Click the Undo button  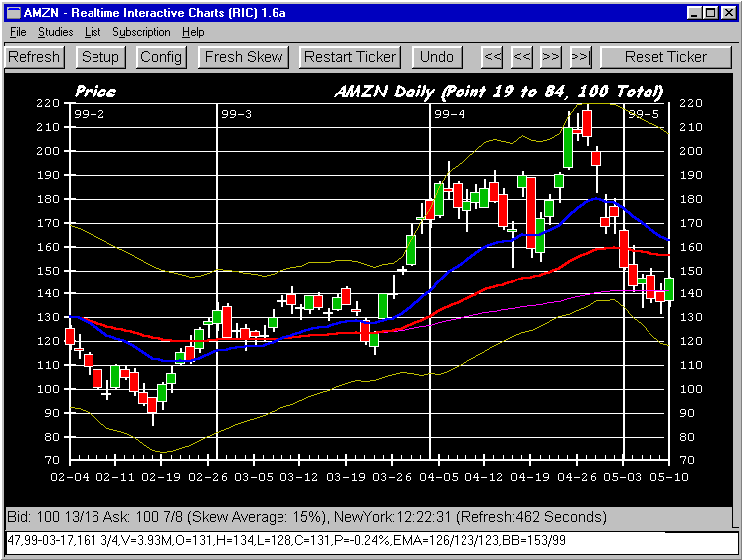437,57
